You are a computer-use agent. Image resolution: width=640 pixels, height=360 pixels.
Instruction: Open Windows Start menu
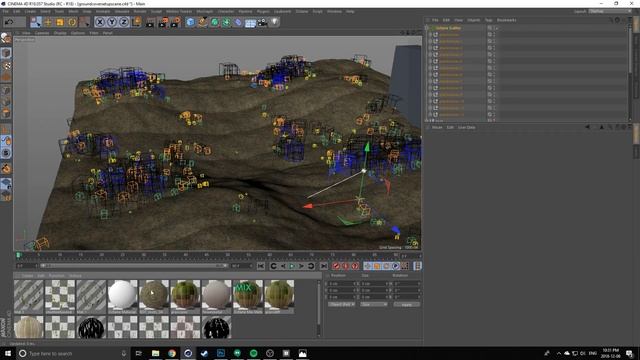click(8, 353)
